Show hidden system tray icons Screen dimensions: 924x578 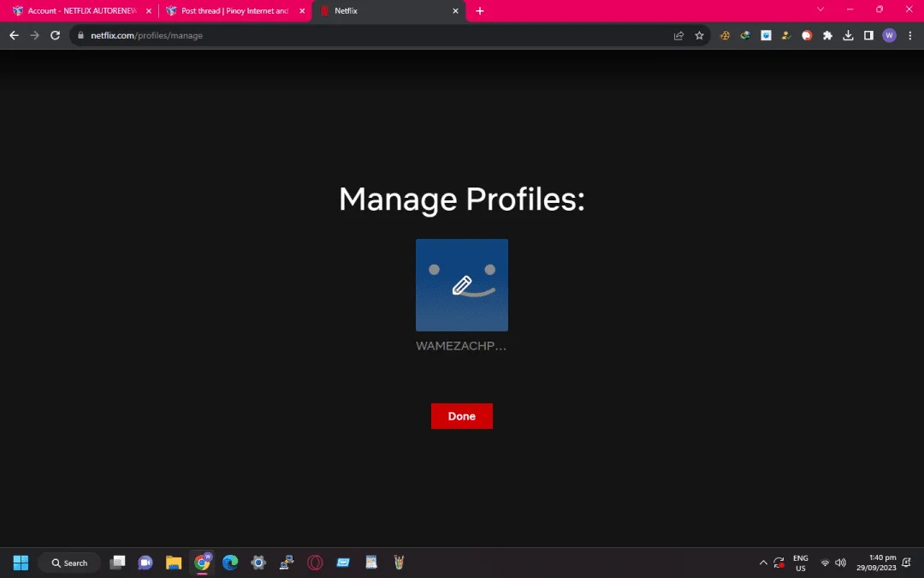point(763,563)
